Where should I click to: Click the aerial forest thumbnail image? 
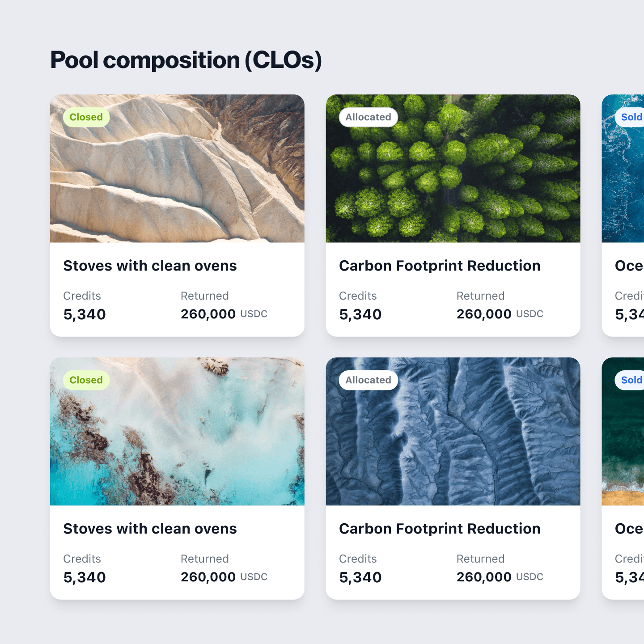453,168
